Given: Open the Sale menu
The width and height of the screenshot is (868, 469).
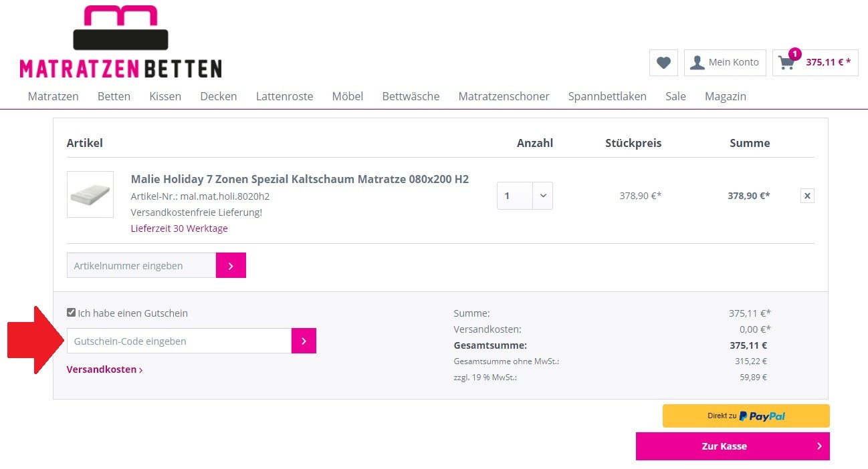Looking at the screenshot, I should tap(675, 96).
